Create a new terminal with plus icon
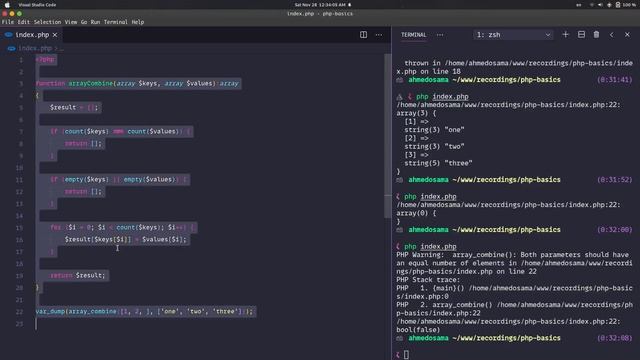Screen dimensions: 640x360 565,35
